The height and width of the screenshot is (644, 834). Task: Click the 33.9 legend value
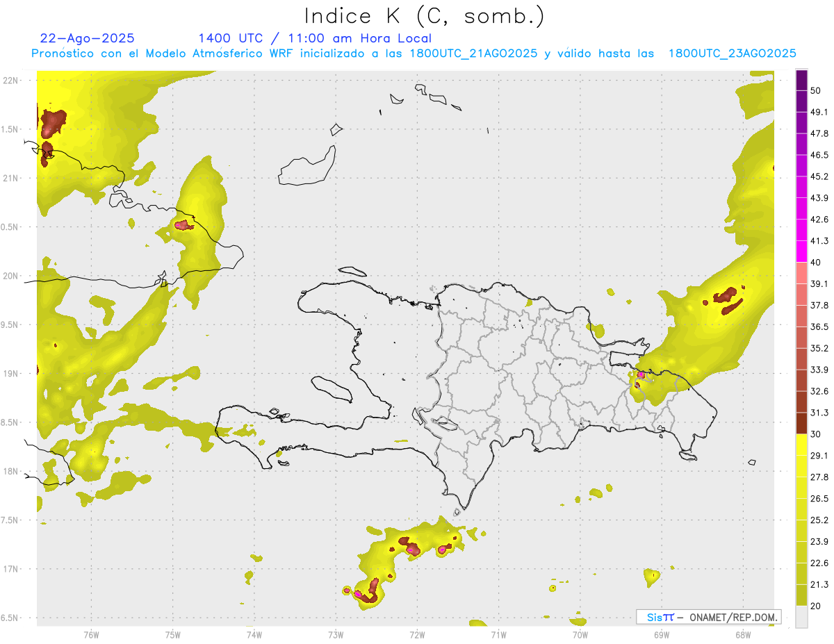(819, 370)
